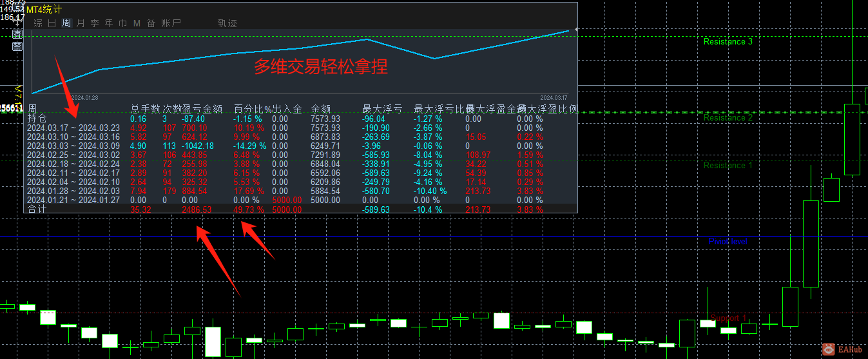Click the max floating loss -263.69
868x359 pixels.
click(376, 137)
